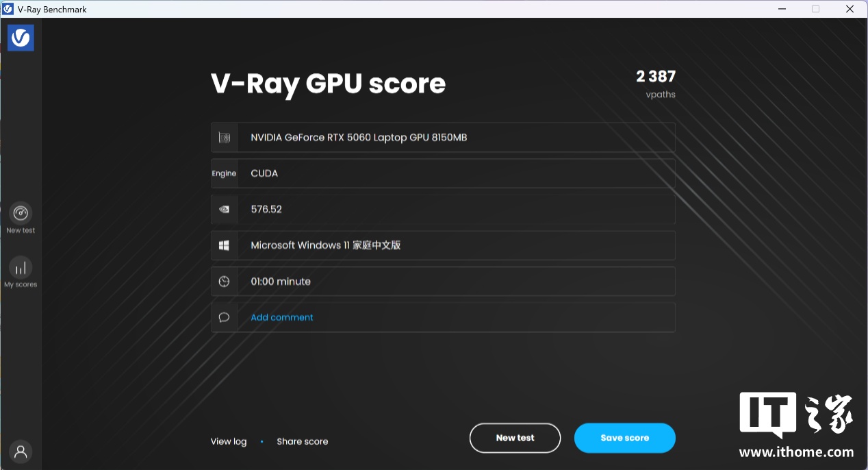Screen dimensions: 868x470
Task: Open View log
Action: (228, 441)
